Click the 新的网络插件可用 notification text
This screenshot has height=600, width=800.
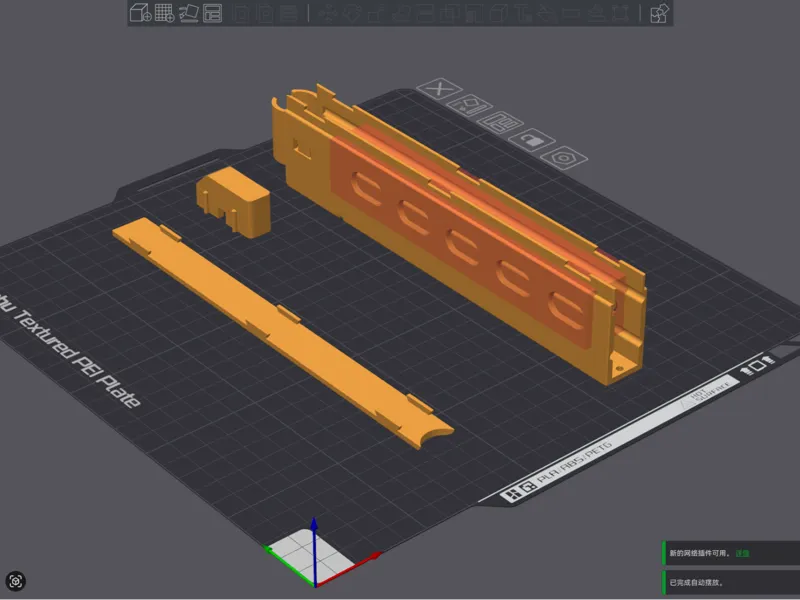699,553
